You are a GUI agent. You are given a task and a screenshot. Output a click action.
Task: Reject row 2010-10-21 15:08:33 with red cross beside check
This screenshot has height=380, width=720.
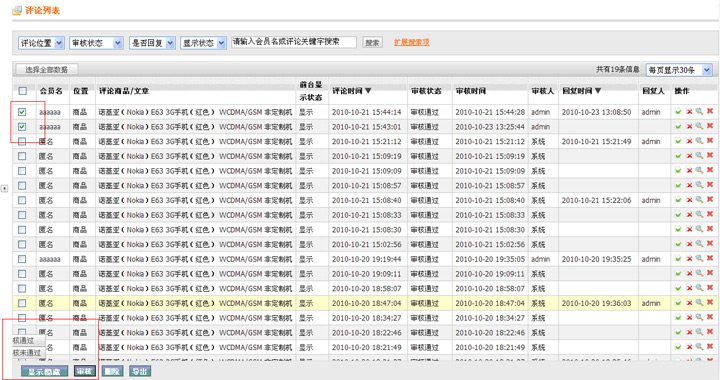[689, 214]
